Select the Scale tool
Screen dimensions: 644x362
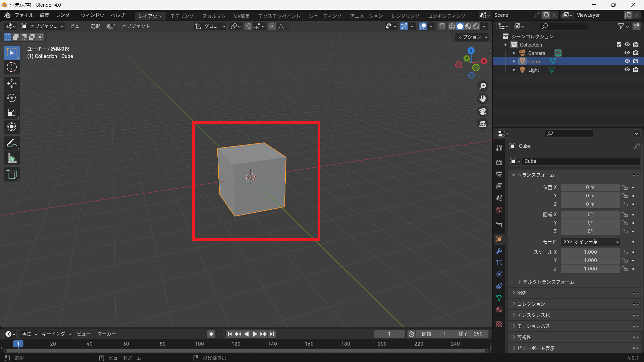coord(12,112)
